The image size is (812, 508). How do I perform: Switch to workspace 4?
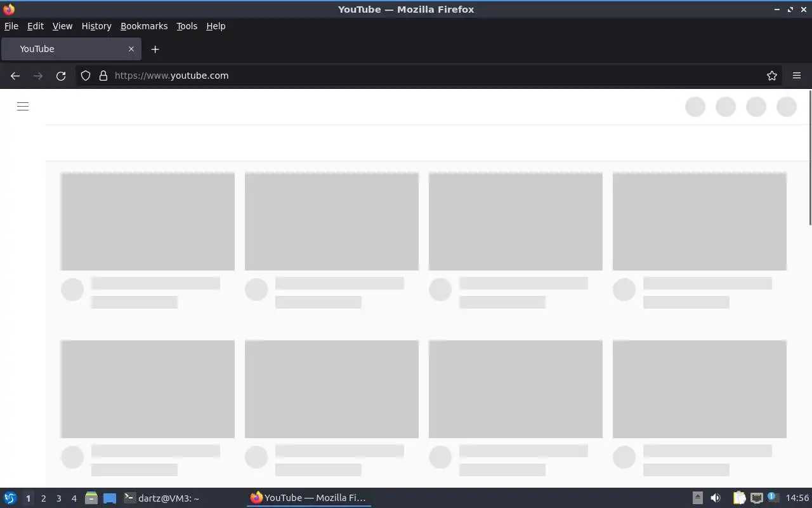tap(74, 498)
